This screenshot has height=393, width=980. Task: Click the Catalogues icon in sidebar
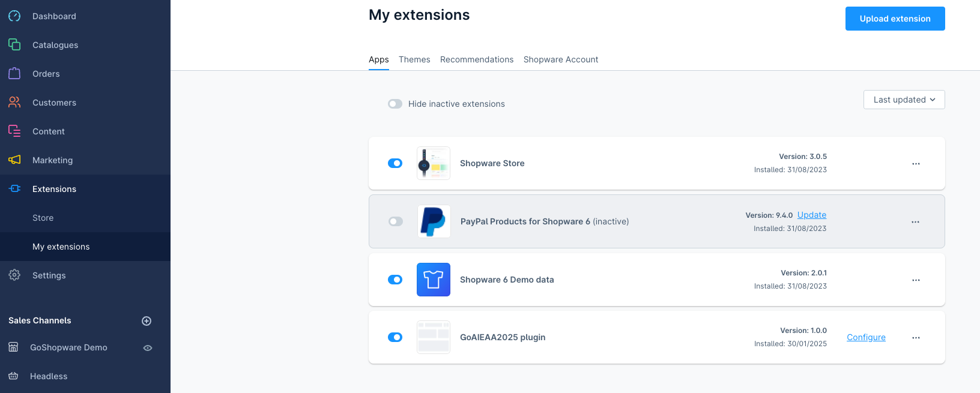coord(14,45)
